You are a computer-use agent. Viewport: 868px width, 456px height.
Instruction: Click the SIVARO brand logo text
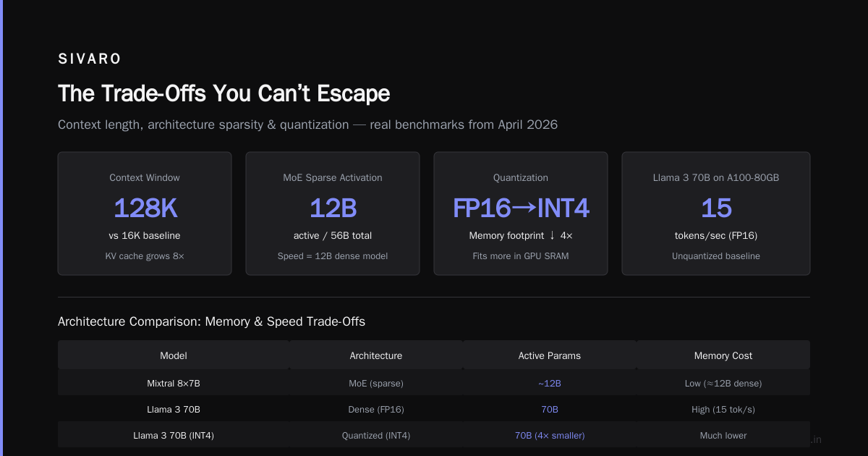(x=90, y=59)
